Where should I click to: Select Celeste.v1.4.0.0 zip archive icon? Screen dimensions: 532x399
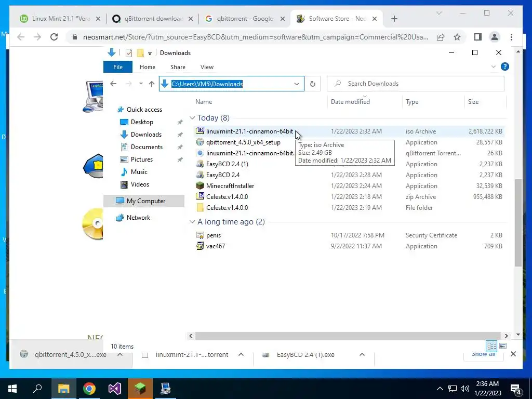click(x=200, y=196)
